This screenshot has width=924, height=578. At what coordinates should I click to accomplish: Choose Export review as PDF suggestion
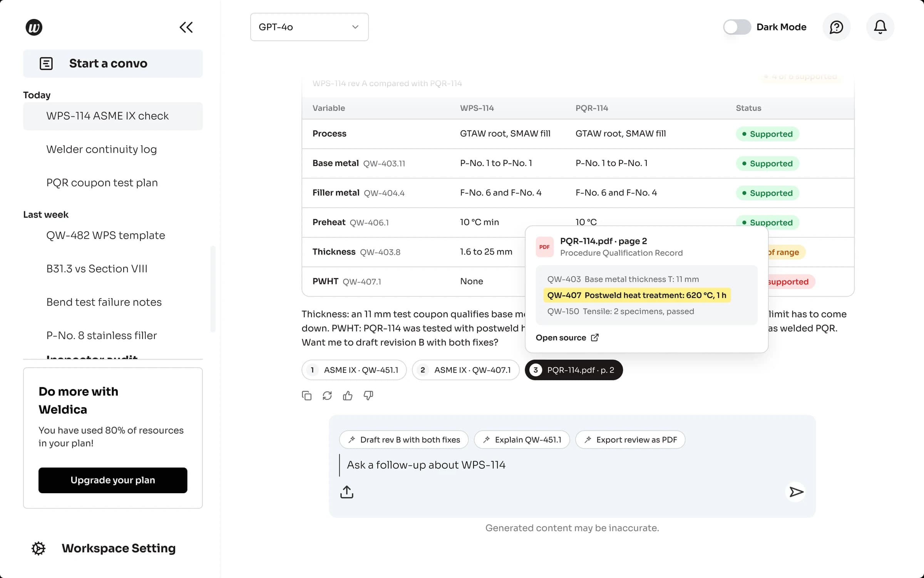coord(630,440)
